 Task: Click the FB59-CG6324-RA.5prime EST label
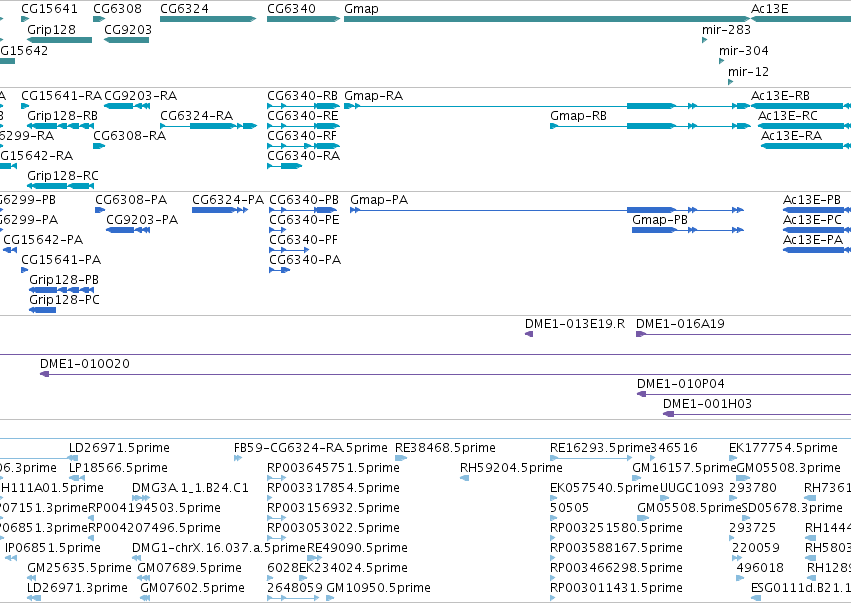click(311, 448)
